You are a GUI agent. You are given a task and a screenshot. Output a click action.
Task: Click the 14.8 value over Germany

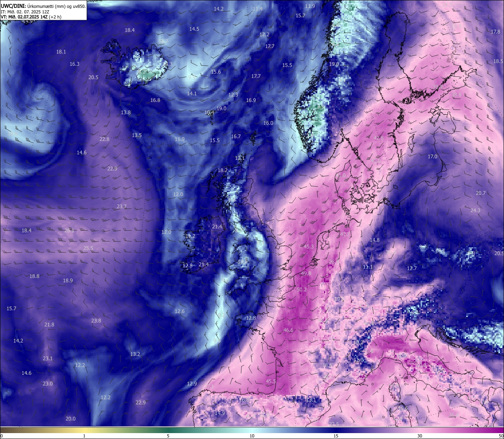(x=374, y=240)
